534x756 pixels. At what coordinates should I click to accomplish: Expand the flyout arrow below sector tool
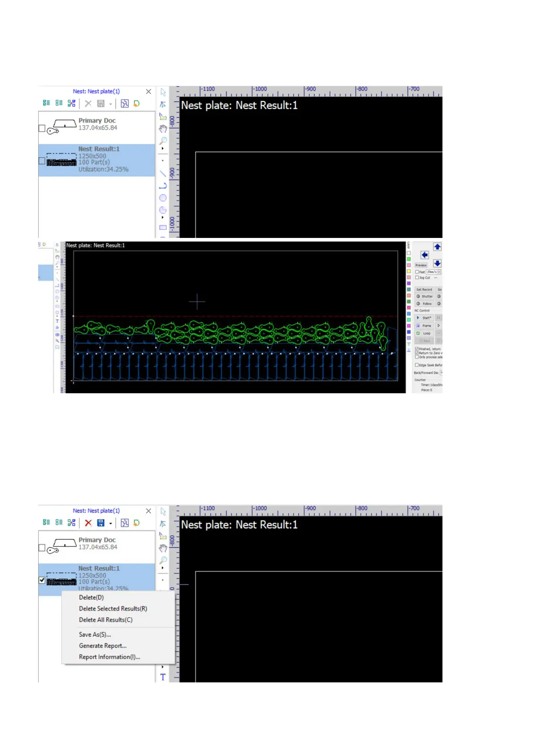tap(162, 217)
